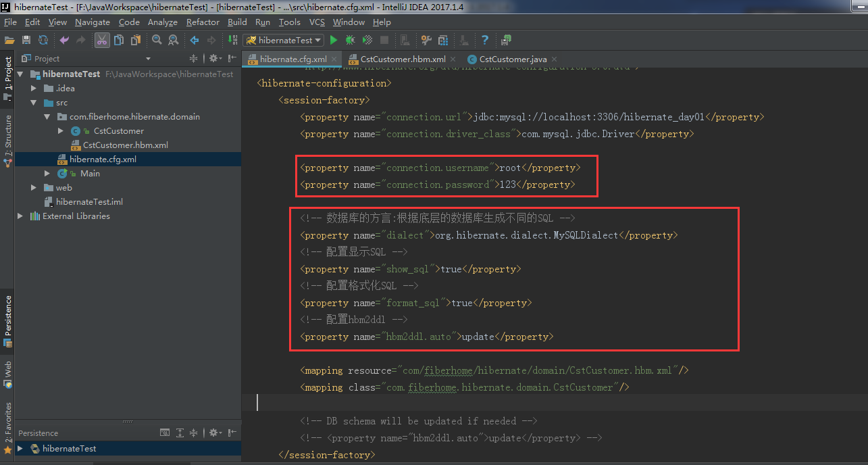Click the mapping resource CstCustomer.hbm.xml line
The height and width of the screenshot is (465, 868).
click(494, 370)
